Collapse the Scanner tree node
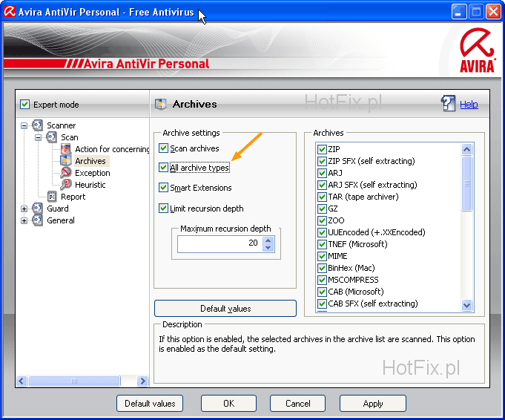Screen dimensions: 505x420 click(24, 125)
